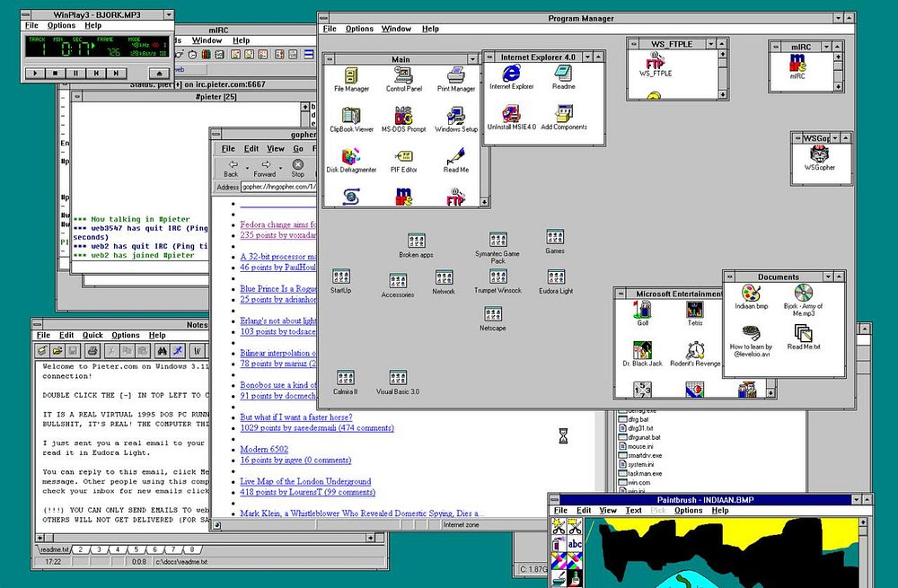Click scroll-down arrow in Main group window
This screenshot has width=898, height=588.
pos(485,202)
